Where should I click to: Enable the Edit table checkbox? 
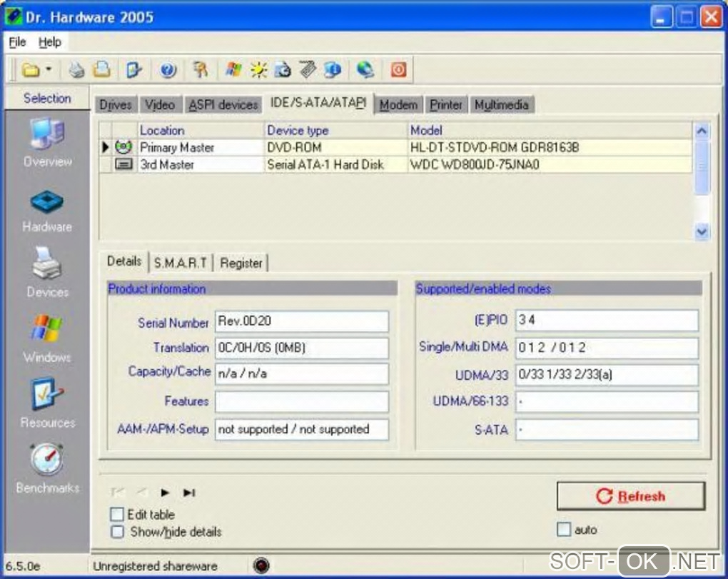point(117,514)
